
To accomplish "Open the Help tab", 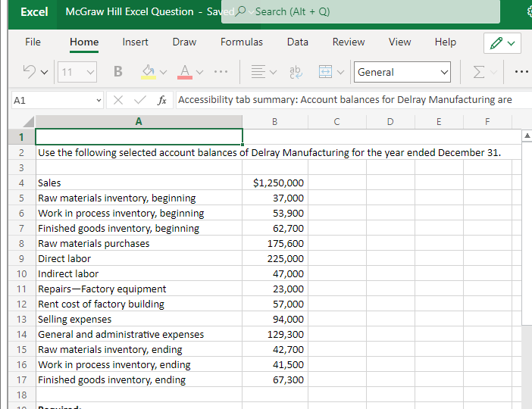I will (x=446, y=42).
